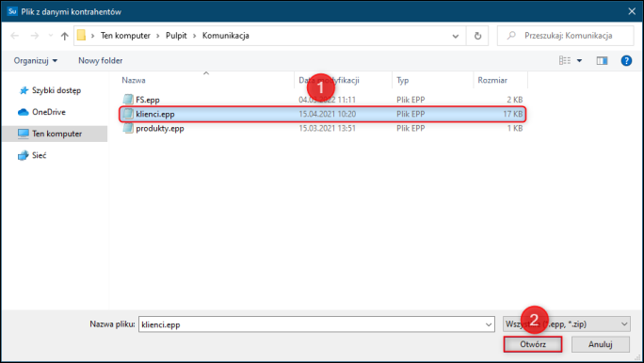Click the Szybki dostęp star icon
Image resolution: width=644 pixels, height=363 pixels.
[24, 90]
